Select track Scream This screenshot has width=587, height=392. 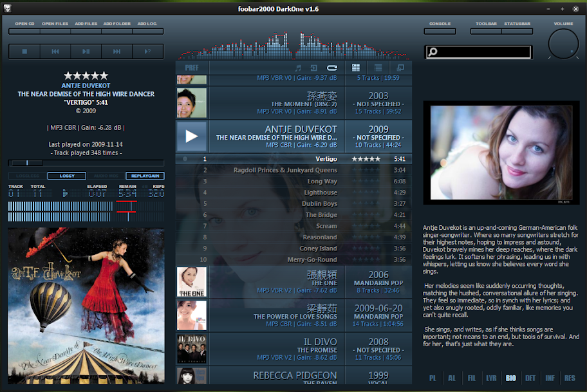point(294,226)
